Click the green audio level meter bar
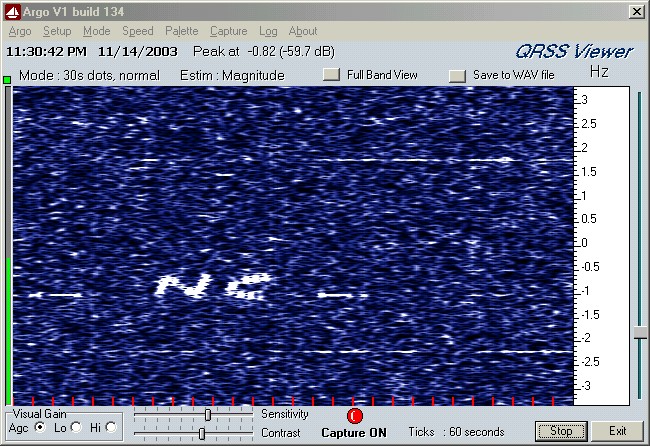Image resolution: width=650 pixels, height=446 pixels. [x=8, y=331]
